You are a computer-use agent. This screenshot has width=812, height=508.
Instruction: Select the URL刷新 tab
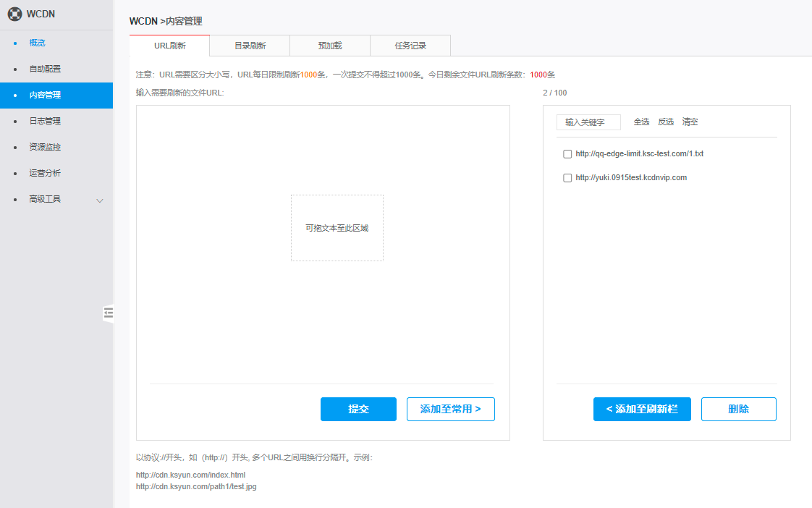tap(169, 46)
